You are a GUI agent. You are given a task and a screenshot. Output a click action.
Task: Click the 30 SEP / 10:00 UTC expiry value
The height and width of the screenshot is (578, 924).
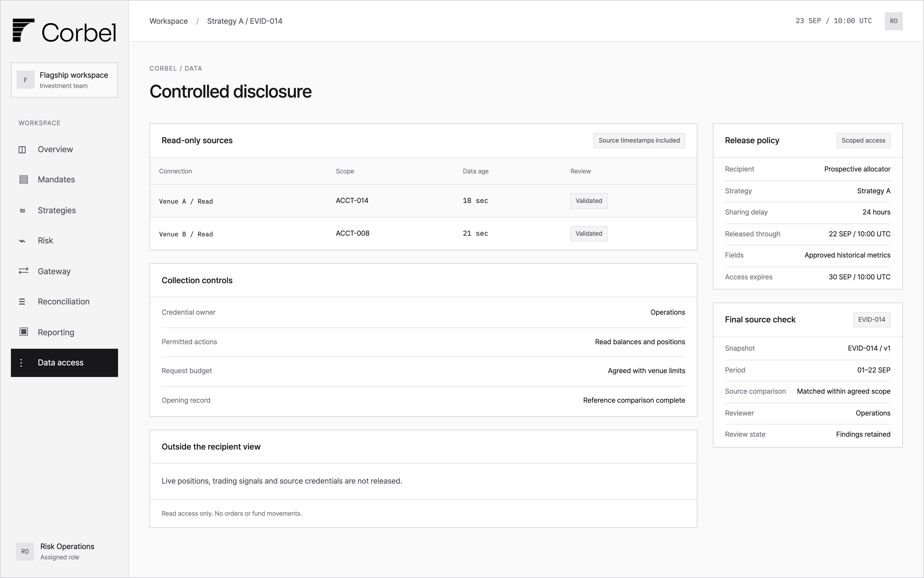pos(859,277)
